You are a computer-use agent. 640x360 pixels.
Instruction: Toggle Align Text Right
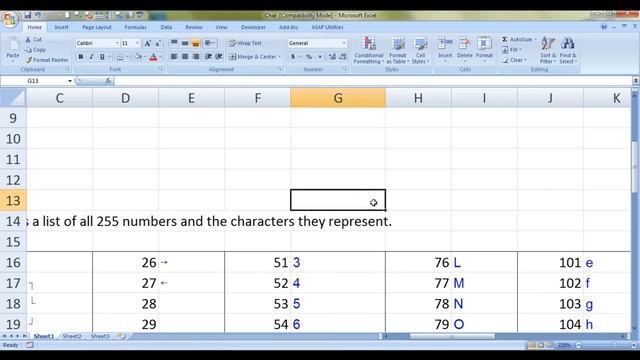click(x=196, y=57)
